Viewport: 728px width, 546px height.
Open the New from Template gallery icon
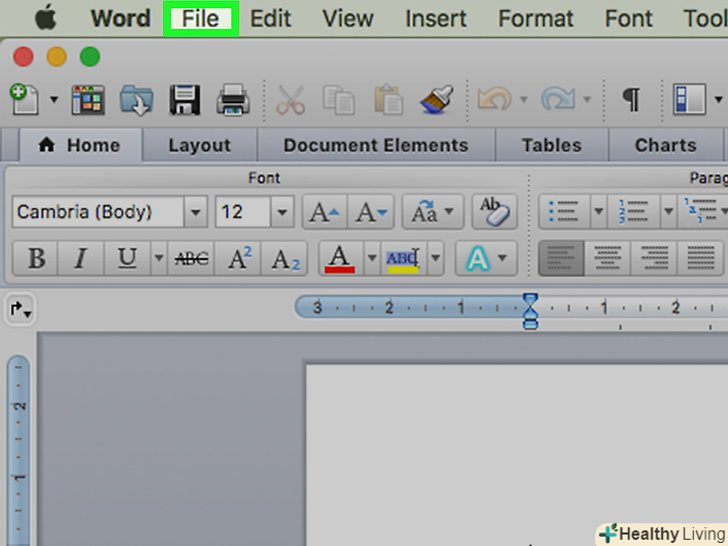click(x=88, y=99)
